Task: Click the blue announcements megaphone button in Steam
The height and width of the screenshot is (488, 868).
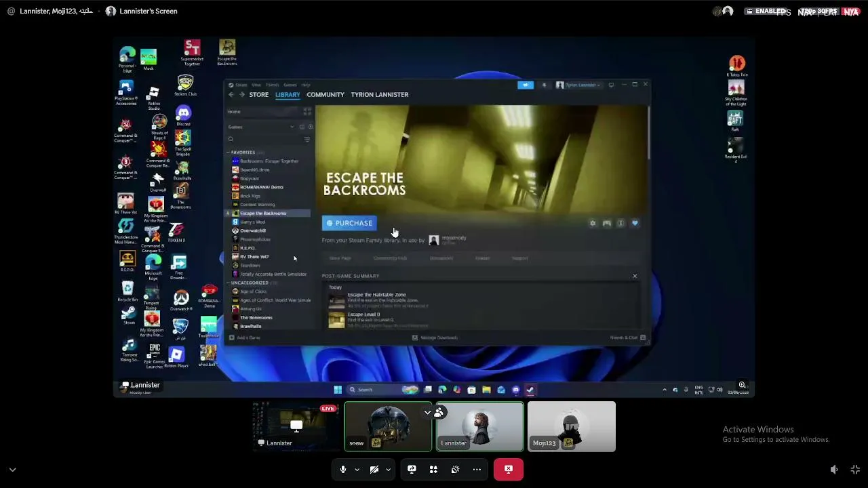Action: tap(526, 85)
